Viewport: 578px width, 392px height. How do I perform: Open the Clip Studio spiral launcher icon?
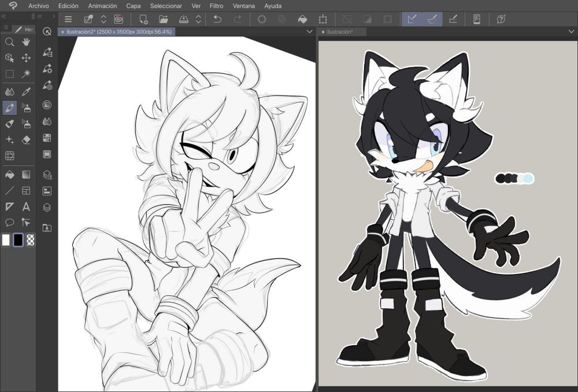pos(118,19)
